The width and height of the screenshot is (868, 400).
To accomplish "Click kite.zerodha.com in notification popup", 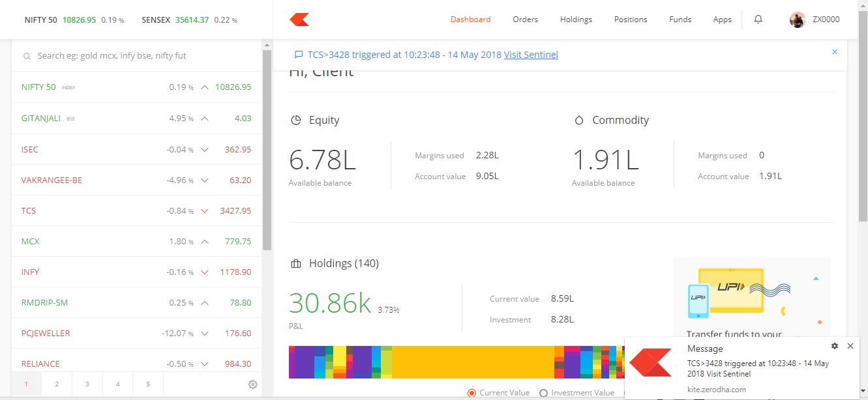I will (717, 390).
